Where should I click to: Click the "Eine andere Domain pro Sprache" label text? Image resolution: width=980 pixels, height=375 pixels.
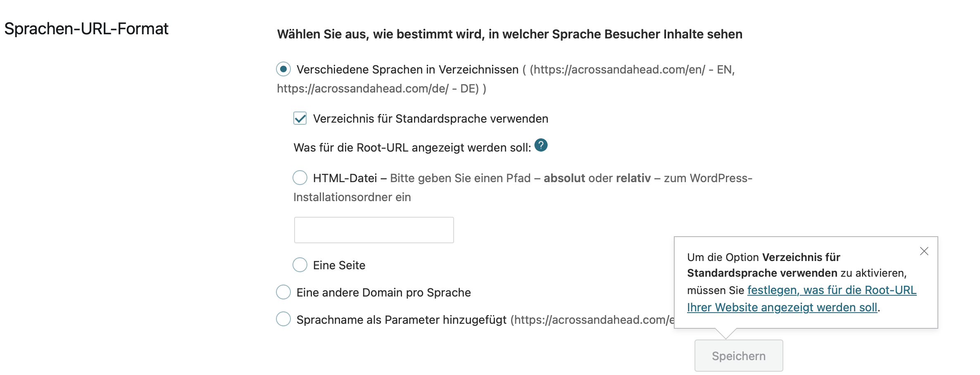click(x=383, y=292)
